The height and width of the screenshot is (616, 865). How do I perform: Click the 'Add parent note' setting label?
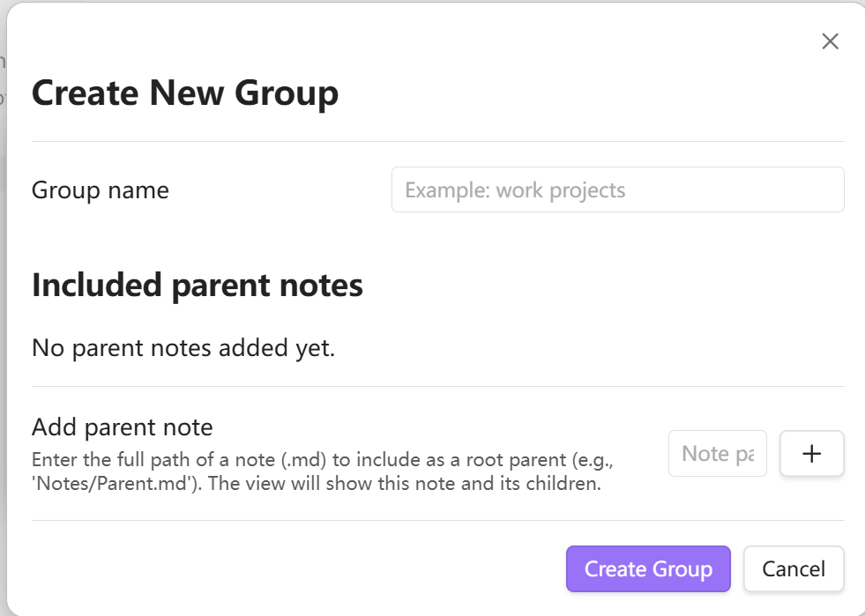(x=123, y=427)
